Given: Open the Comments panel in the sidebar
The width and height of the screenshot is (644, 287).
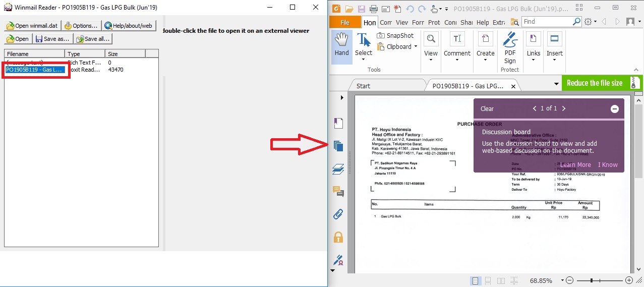Looking at the screenshot, I should 338,191.
